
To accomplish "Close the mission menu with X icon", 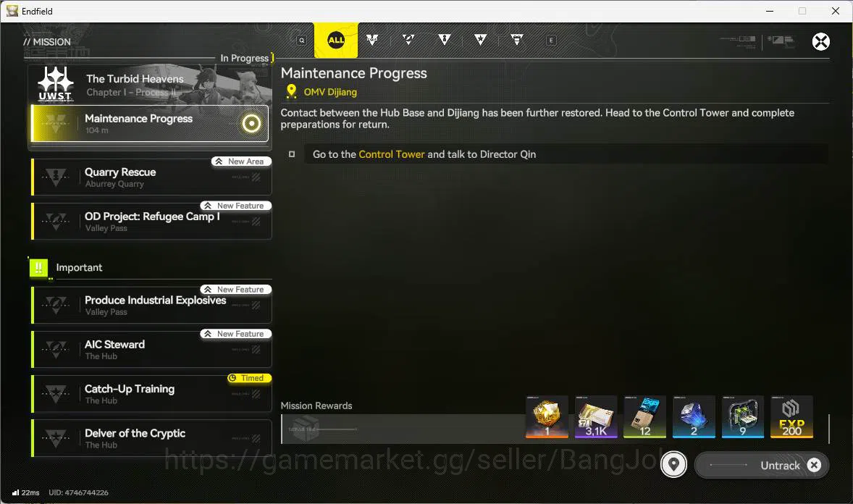I will tap(820, 41).
